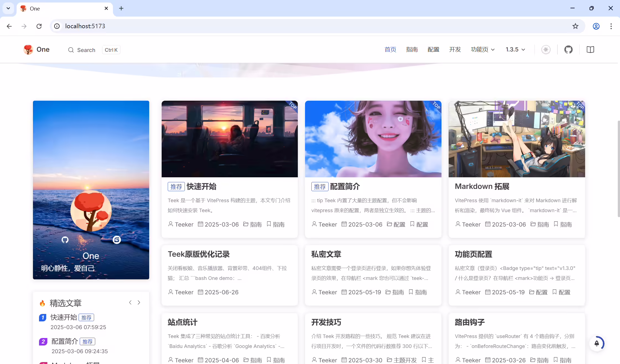
Task: Open the tab search dropdown arrow
Action: click(x=8, y=8)
